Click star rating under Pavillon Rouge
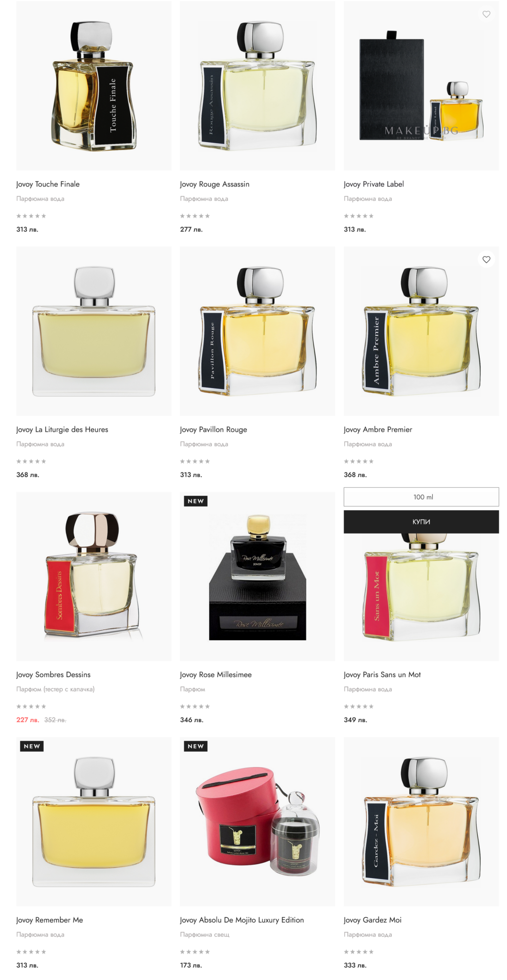This screenshot has height=980, width=507. (195, 461)
